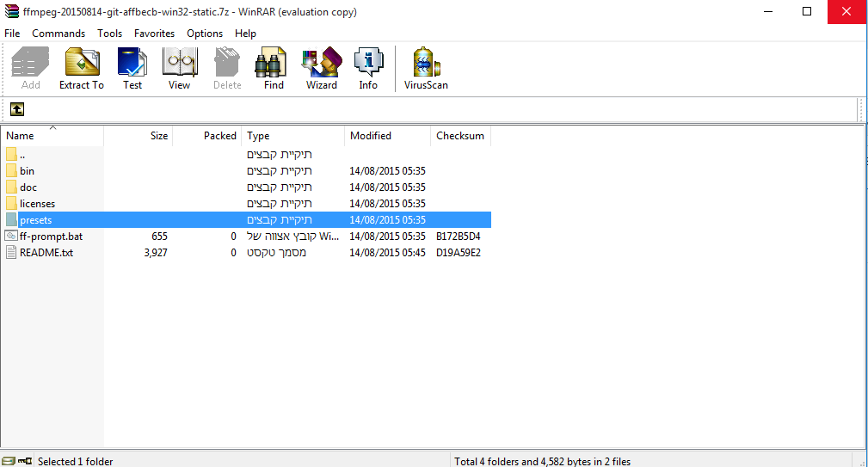Sort list by Packed column header
The height and width of the screenshot is (467, 868).
pyautogui.click(x=207, y=136)
